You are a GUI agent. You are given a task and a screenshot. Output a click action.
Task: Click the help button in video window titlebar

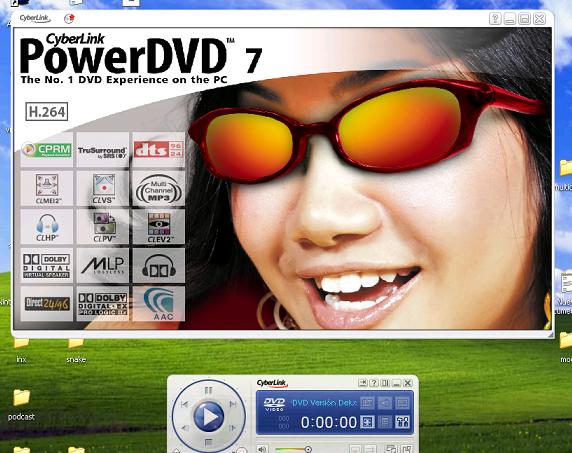coord(495,19)
